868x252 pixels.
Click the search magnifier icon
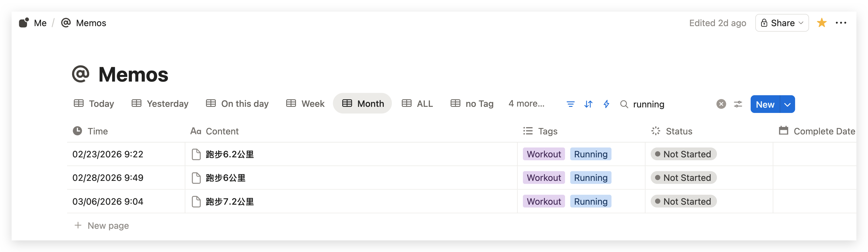624,104
